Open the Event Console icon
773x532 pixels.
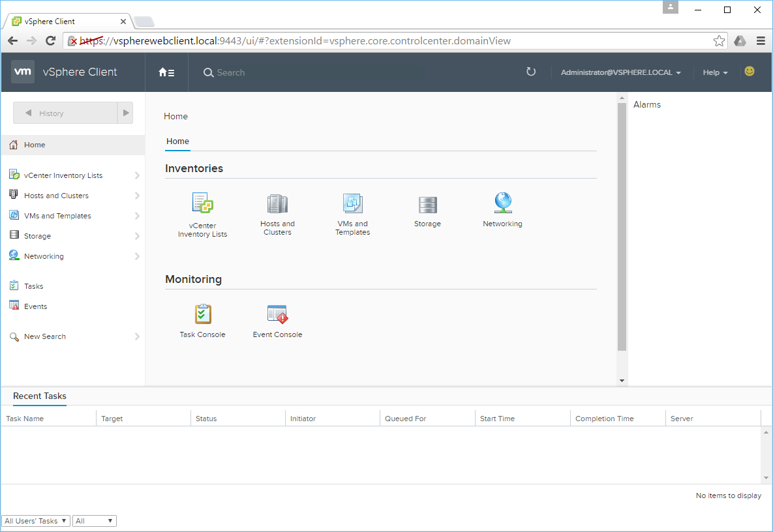(277, 314)
